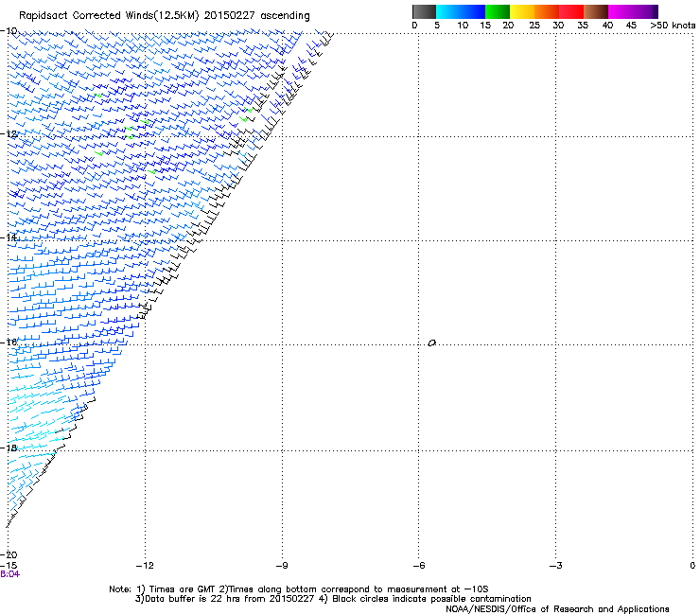Click the small island outline near -16 latitude
The image size is (700, 615).
431,343
